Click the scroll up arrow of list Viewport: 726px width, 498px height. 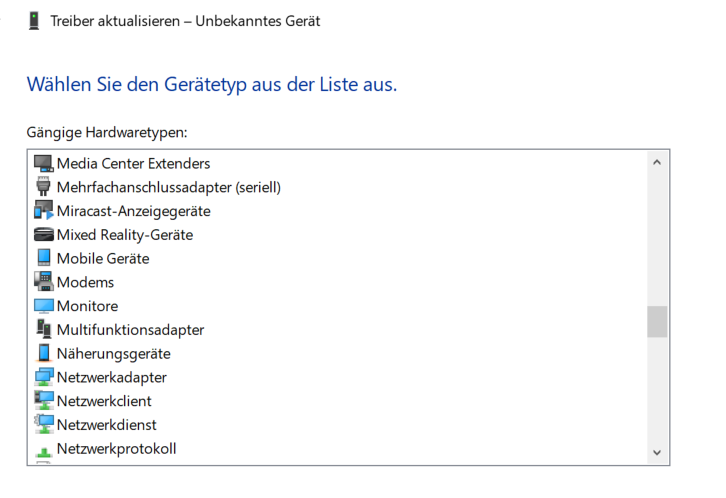point(657,162)
